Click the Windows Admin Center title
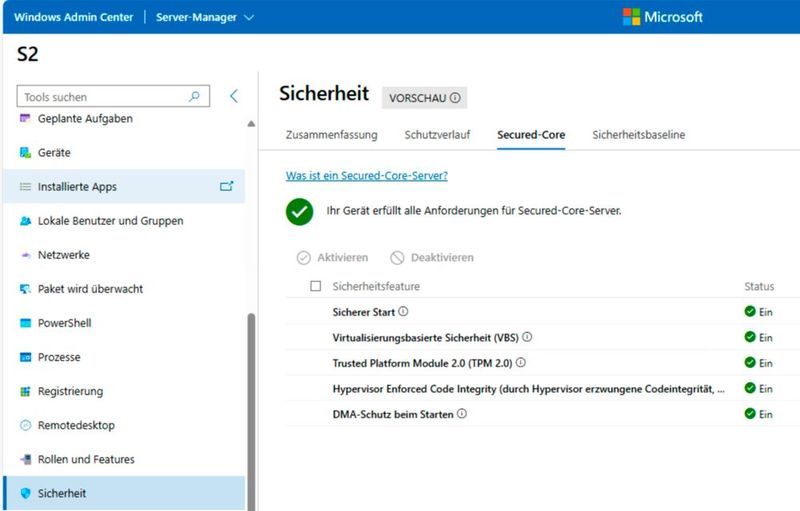800x511 pixels. 73,17
